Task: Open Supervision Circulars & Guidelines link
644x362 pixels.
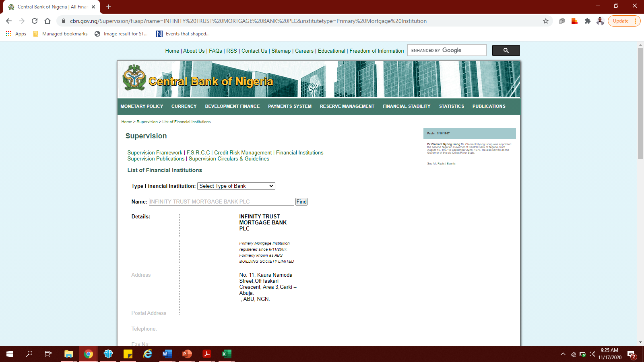Action: pos(229,159)
